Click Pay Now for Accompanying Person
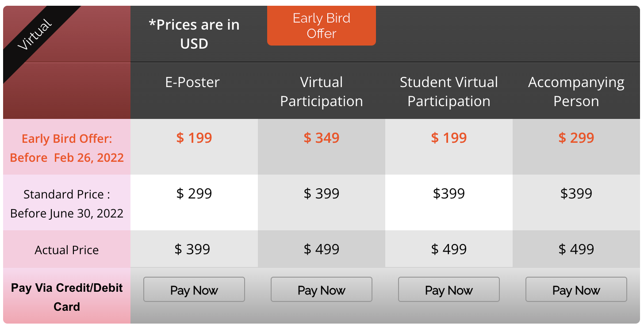This screenshot has height=328, width=644. point(576,290)
